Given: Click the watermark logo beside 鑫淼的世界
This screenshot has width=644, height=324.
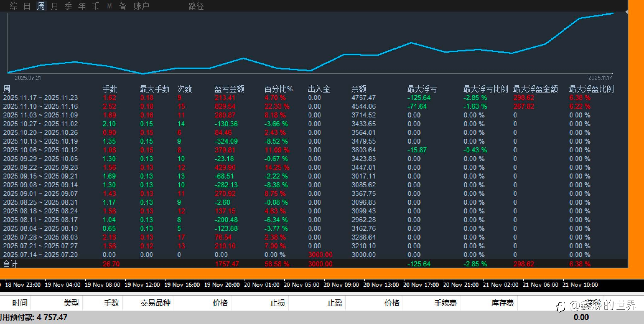Looking at the screenshot, I should (560, 306).
